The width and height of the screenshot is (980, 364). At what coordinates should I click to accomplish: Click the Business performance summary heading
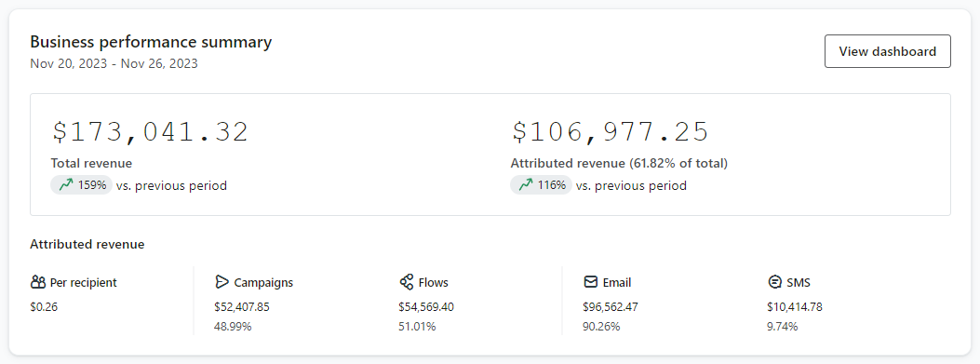[151, 43]
